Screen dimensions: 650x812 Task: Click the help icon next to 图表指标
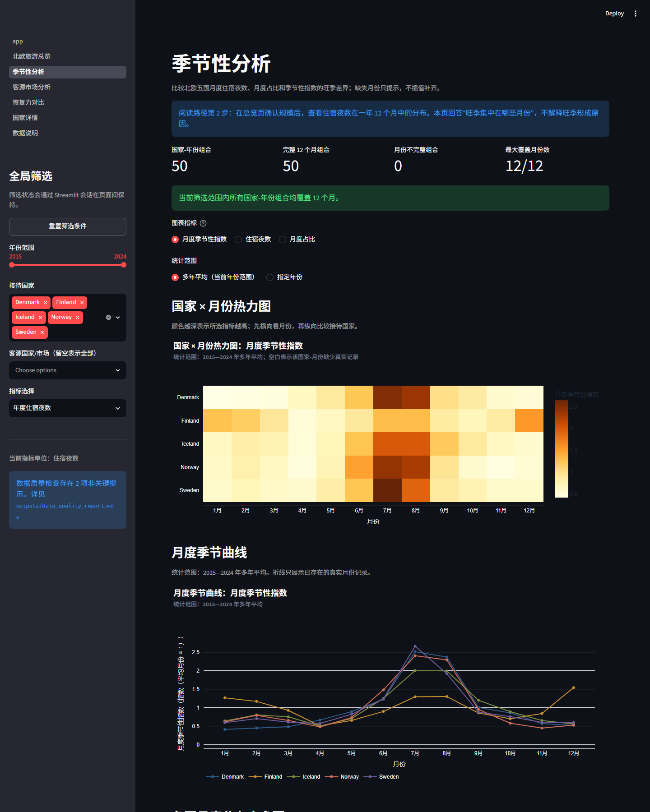click(x=203, y=223)
